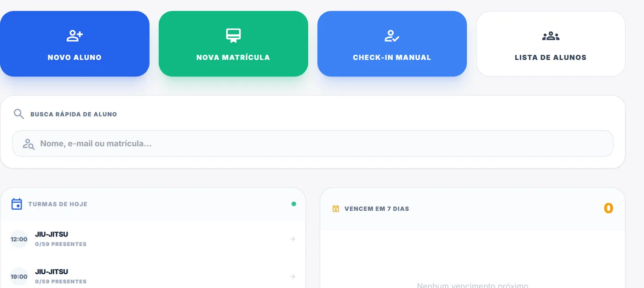Click the Busca Rápida de Aluno label
The image size is (644, 288).
(74, 114)
